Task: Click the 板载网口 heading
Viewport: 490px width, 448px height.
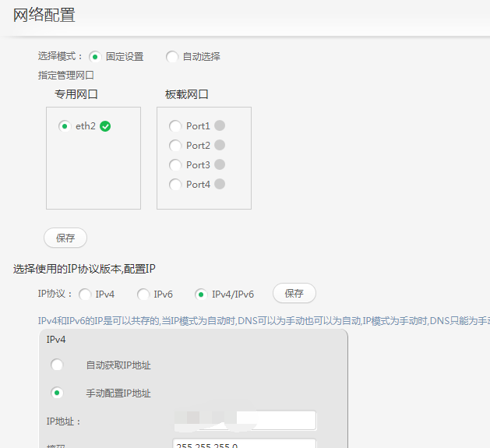Action: [x=187, y=94]
